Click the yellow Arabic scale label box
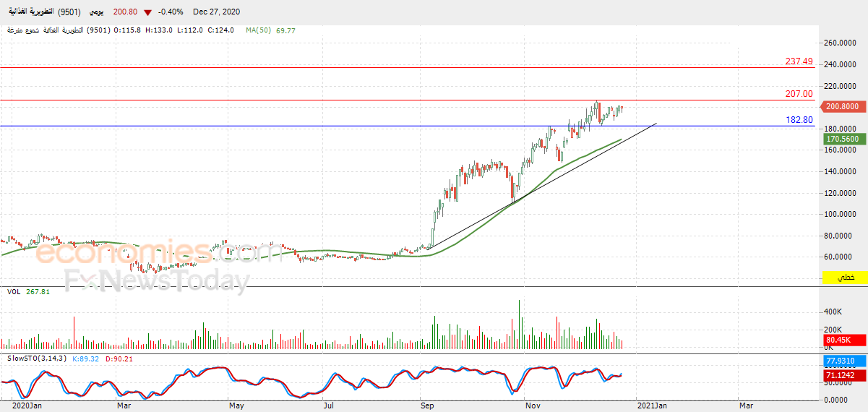 844,278
